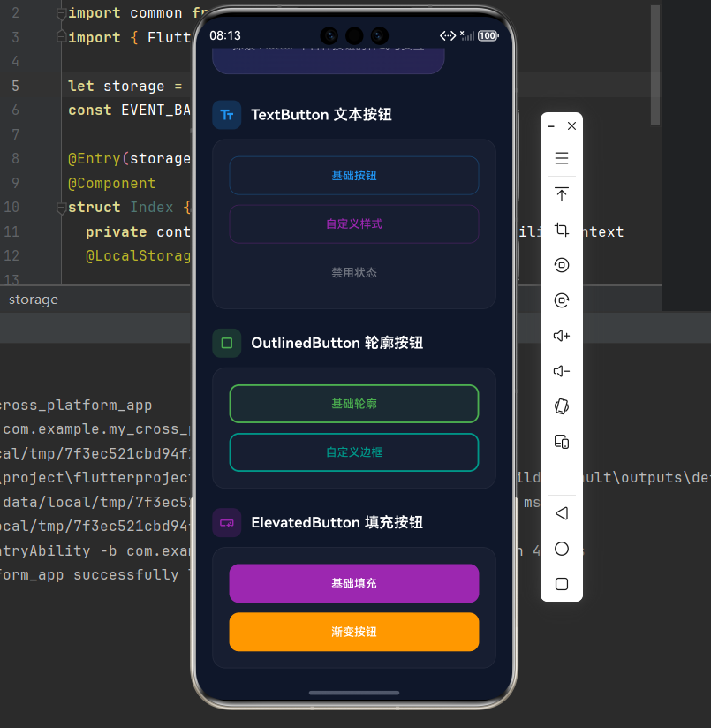Click the screen record icon
711x728 pixels.
[562, 265]
